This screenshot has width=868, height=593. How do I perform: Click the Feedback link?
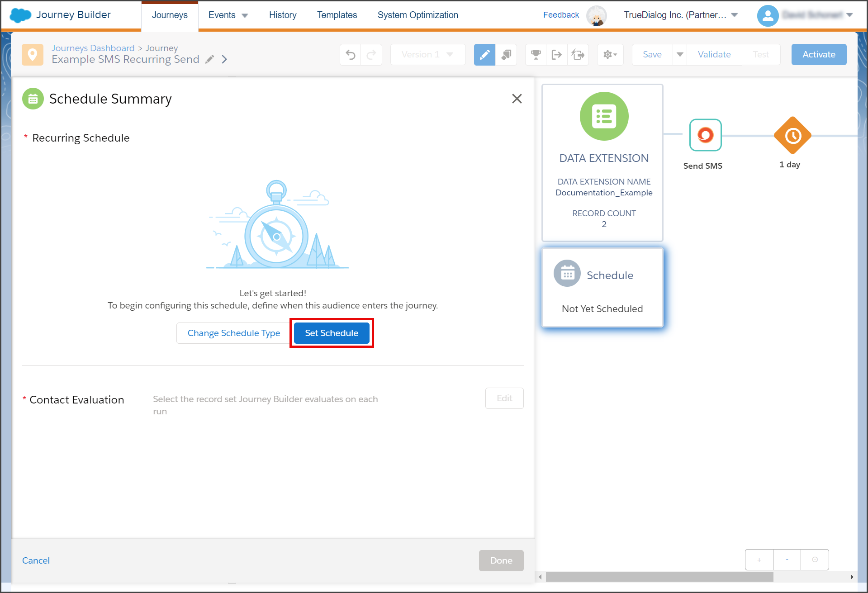click(561, 15)
